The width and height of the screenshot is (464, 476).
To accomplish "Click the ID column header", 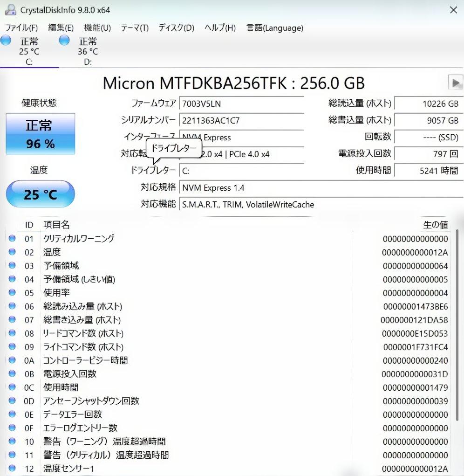I will (29, 225).
